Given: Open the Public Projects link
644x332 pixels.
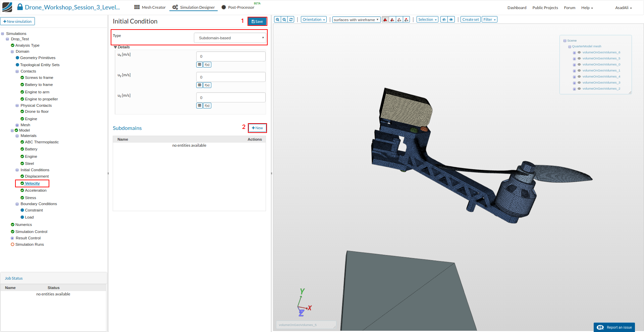Looking at the screenshot, I should tap(545, 8).
